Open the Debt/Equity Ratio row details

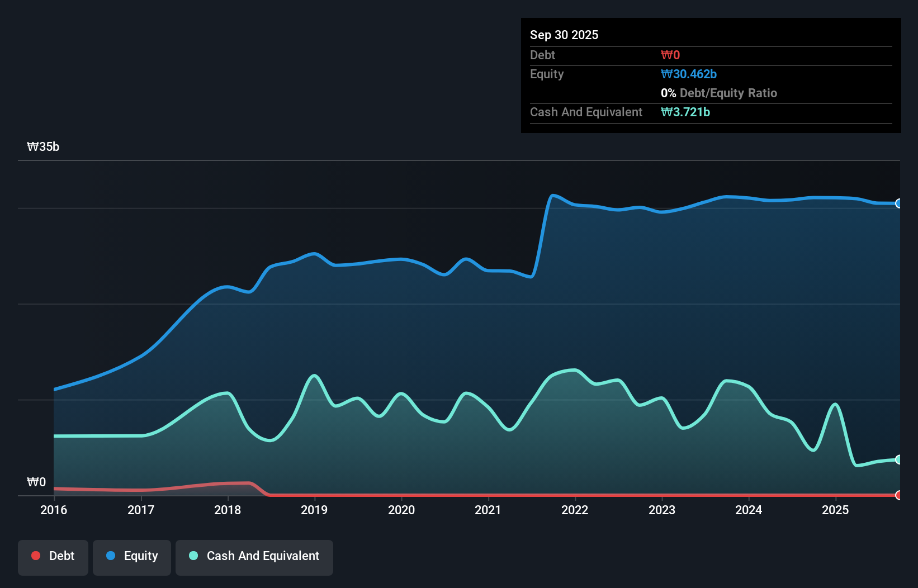718,93
